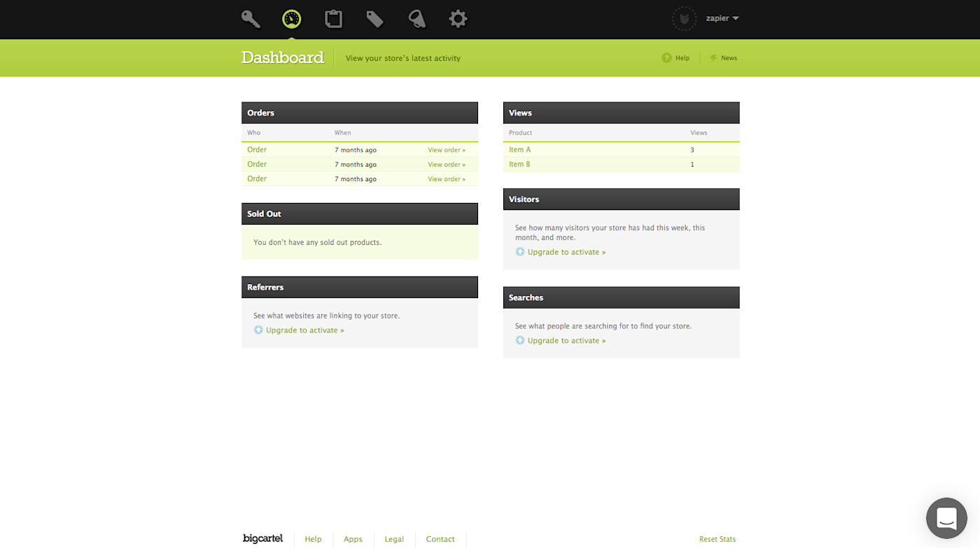Viewport: 980px width, 548px height.
Task: Click the upgrade arrow icon in Searches
Action: (x=520, y=341)
